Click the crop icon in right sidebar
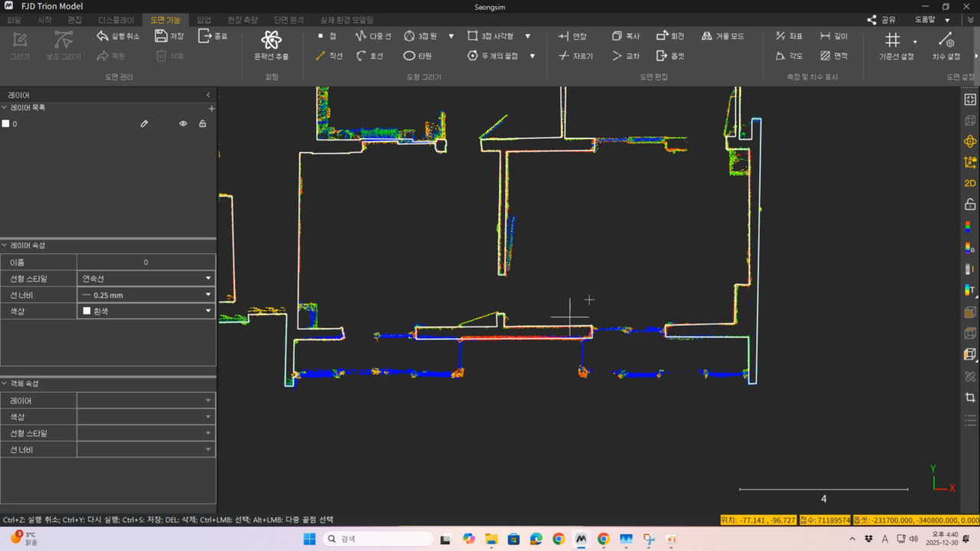Screen dimensions: 980x551 point(970,397)
